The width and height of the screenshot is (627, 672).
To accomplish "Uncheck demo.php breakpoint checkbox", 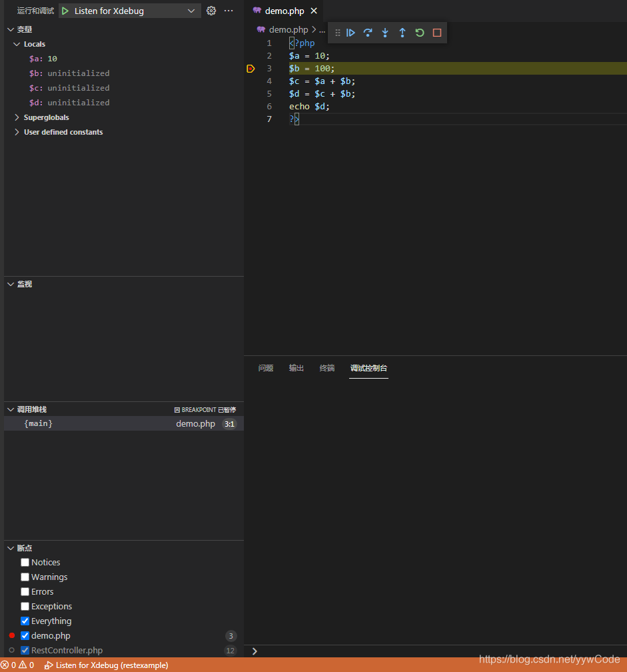I will pos(25,635).
